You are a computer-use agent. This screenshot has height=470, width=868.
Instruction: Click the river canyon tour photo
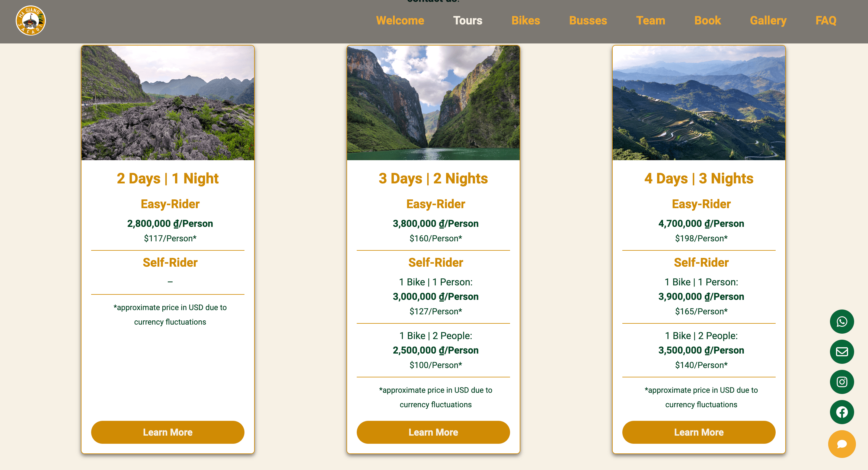433,103
